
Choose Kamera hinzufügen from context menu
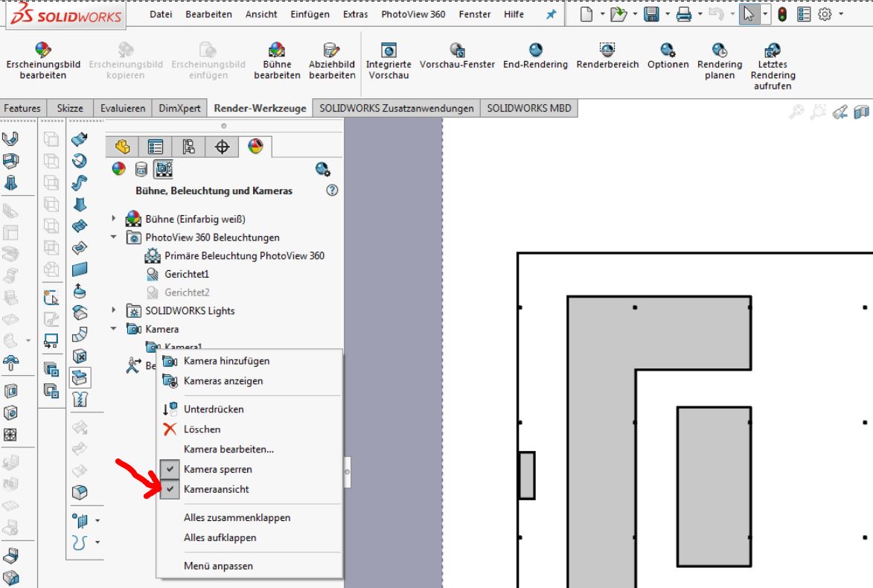click(x=226, y=361)
